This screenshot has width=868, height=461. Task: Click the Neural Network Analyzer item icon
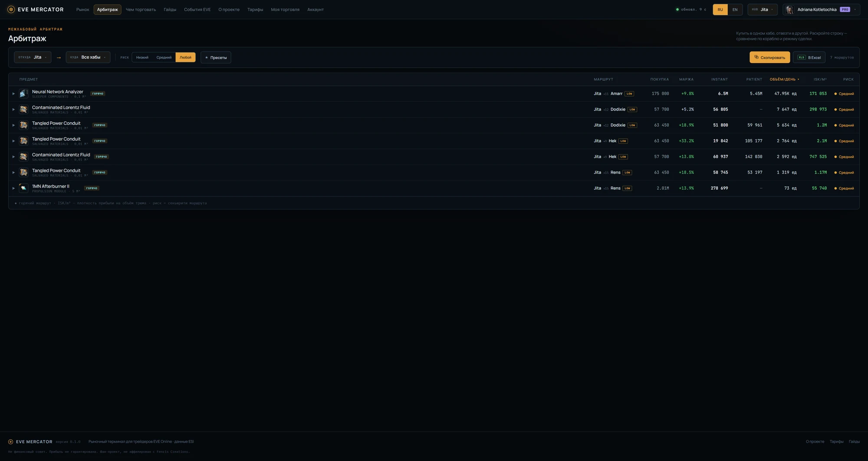(x=23, y=94)
